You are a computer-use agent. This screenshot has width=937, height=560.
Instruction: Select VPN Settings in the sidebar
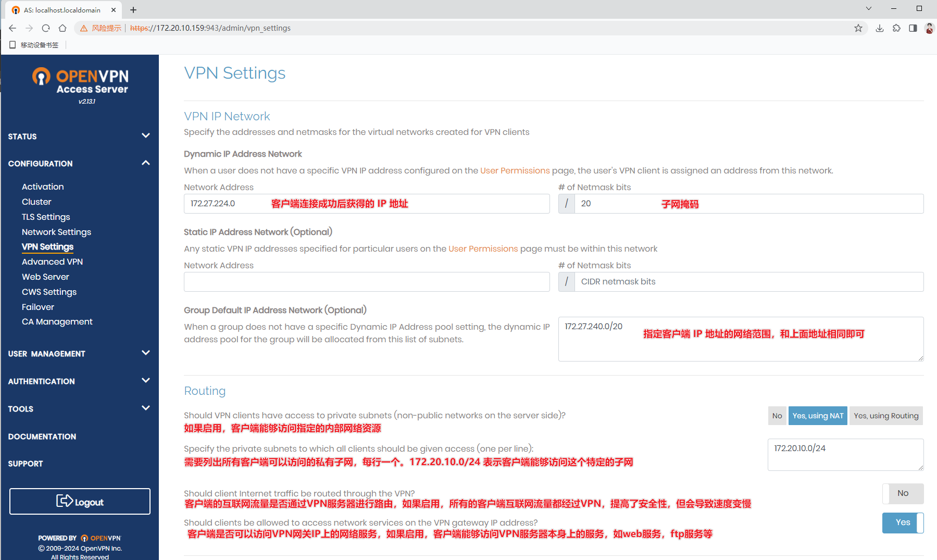[x=47, y=246]
